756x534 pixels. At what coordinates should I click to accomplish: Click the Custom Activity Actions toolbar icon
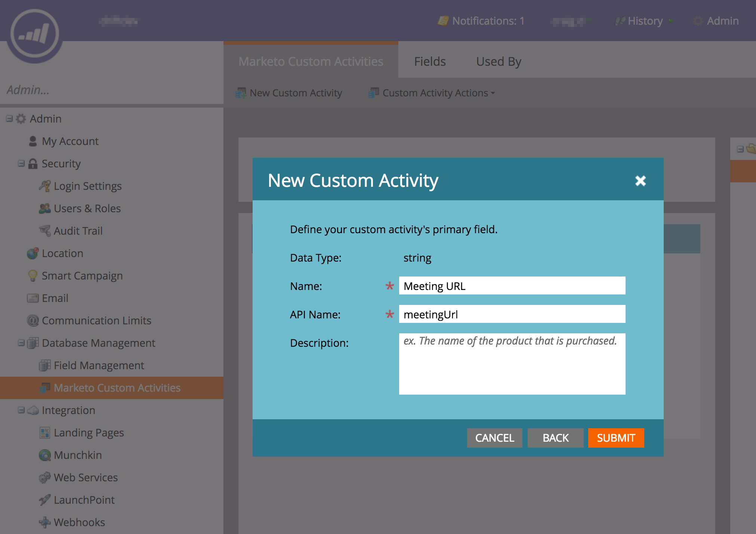pyautogui.click(x=374, y=93)
